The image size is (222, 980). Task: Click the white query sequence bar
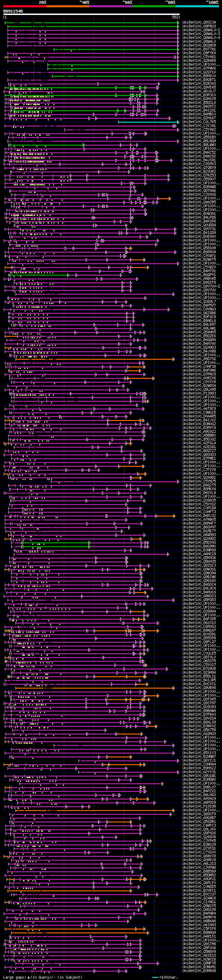pos(92,14)
